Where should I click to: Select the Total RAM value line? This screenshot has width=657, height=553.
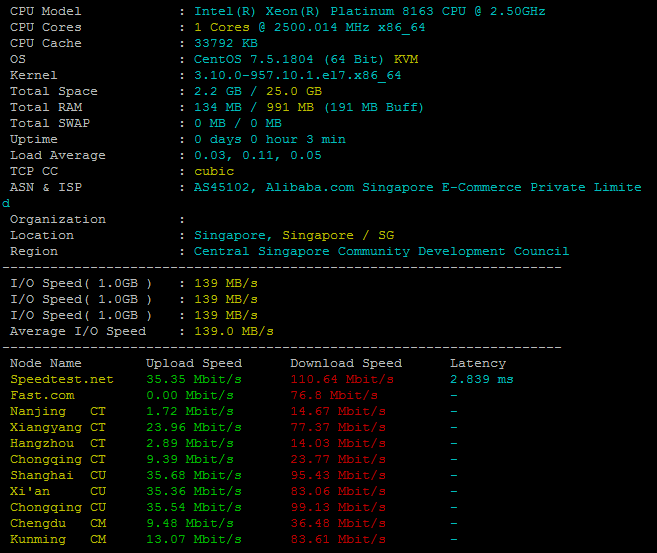[309, 107]
